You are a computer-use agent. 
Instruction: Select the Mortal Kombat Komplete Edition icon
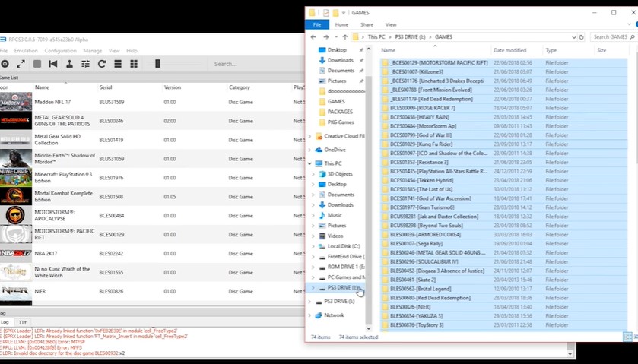(x=16, y=196)
